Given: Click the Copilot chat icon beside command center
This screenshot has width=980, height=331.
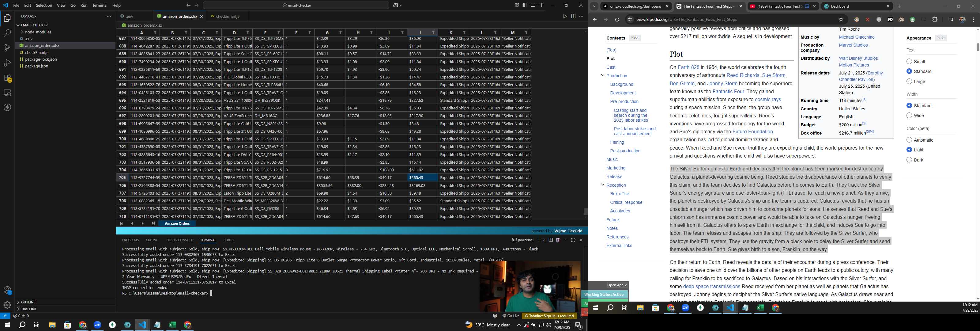Looking at the screenshot, I should pyautogui.click(x=396, y=5).
